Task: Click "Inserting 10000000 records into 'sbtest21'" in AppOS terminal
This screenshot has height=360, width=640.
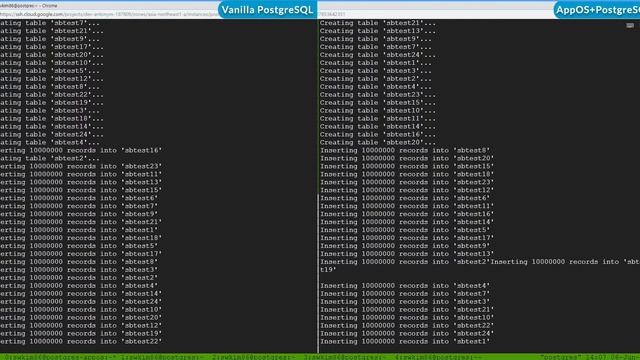Action: coord(407,310)
